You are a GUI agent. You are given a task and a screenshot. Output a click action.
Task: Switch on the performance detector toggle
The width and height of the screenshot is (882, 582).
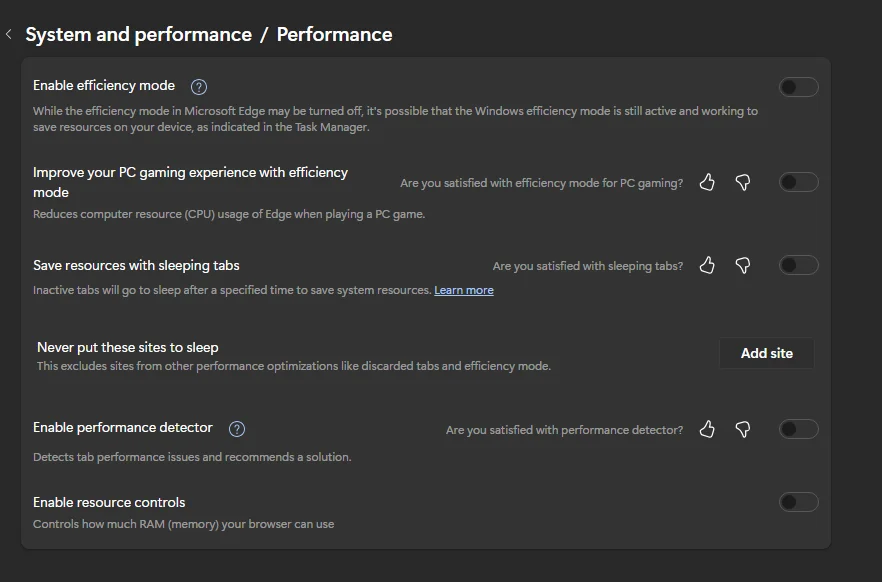click(x=798, y=429)
